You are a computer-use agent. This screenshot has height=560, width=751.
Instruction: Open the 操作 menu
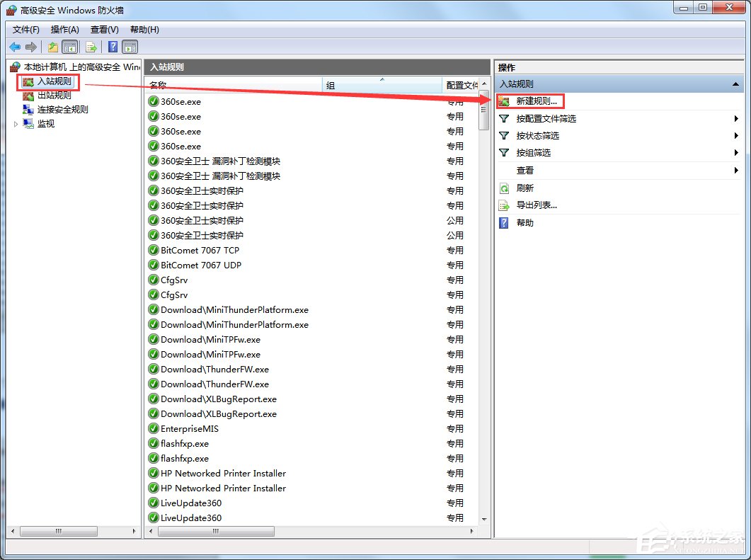[x=64, y=29]
